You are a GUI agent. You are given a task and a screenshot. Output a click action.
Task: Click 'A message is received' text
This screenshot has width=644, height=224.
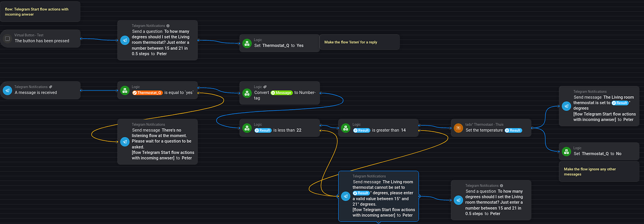tap(36, 92)
